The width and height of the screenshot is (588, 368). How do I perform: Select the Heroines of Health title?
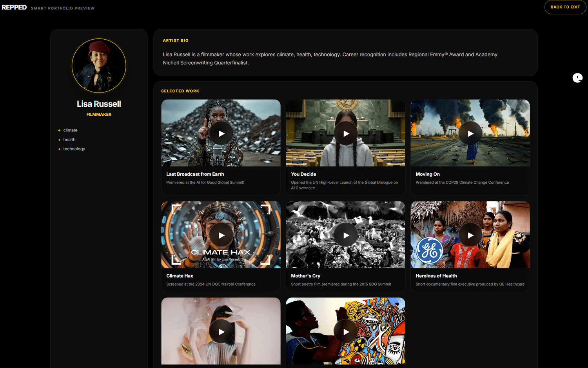click(x=436, y=276)
